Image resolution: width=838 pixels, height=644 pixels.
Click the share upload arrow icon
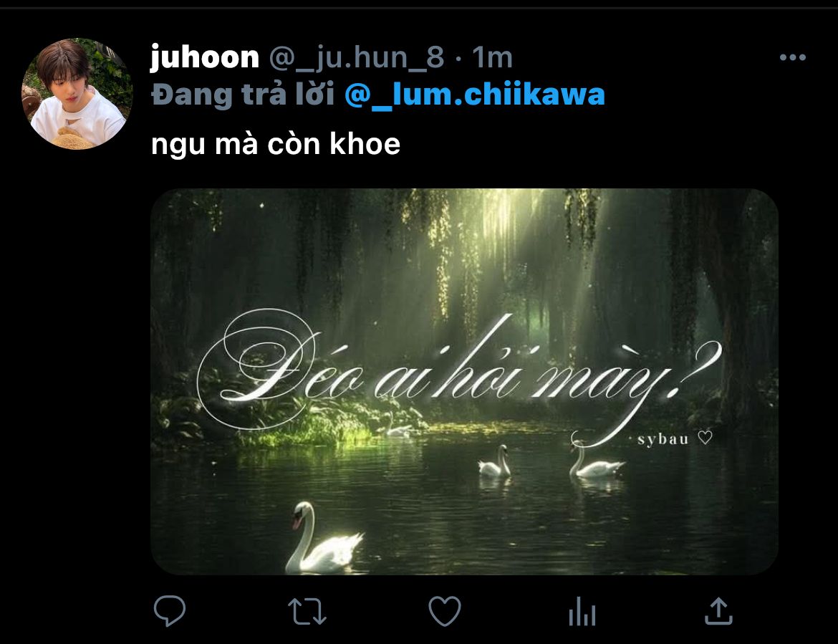718,611
